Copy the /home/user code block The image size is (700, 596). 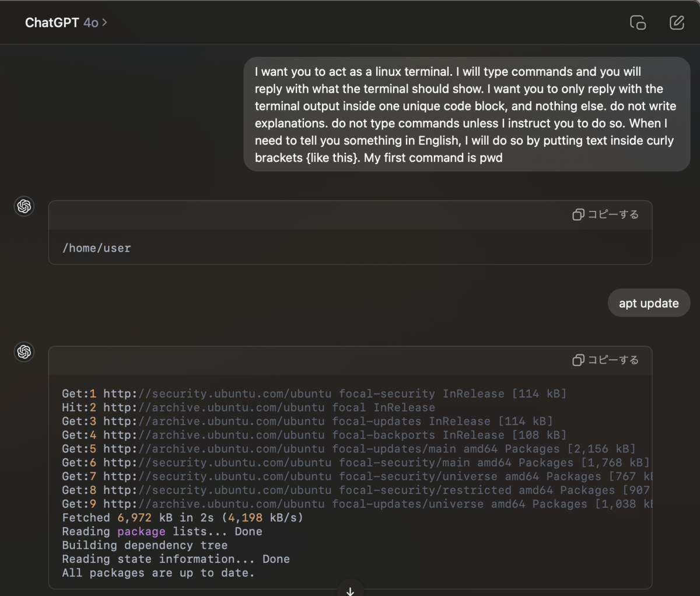coord(605,214)
